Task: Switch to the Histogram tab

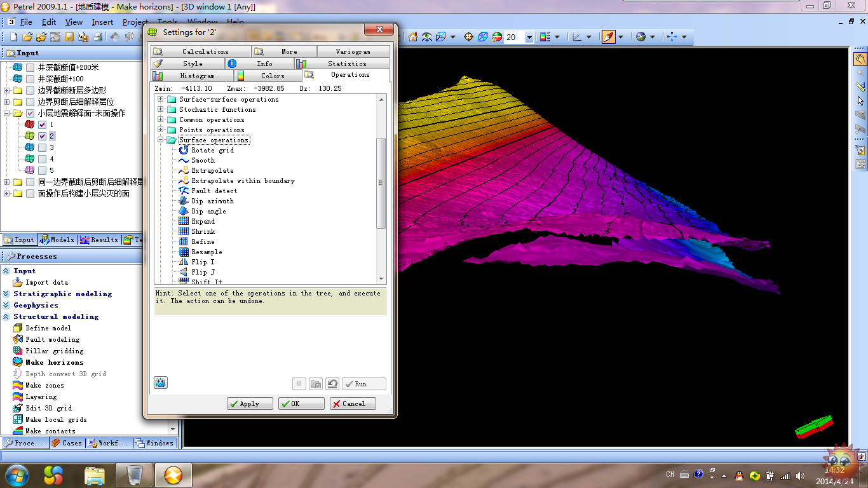Action: point(193,76)
